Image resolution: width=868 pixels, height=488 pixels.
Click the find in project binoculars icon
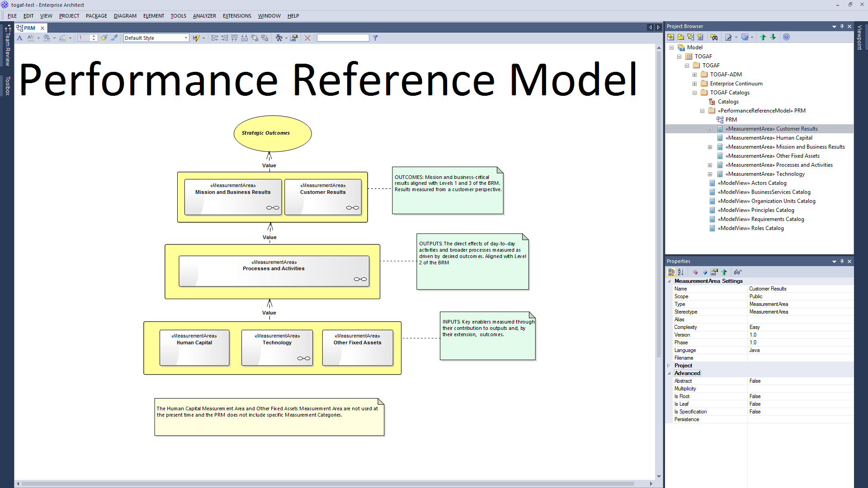coord(714,38)
